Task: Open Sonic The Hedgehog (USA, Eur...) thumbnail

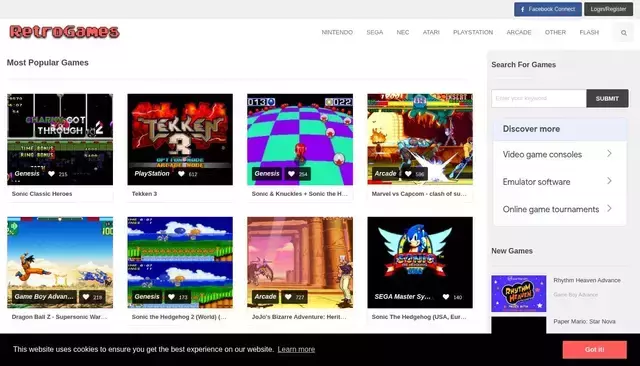Action: click(420, 262)
